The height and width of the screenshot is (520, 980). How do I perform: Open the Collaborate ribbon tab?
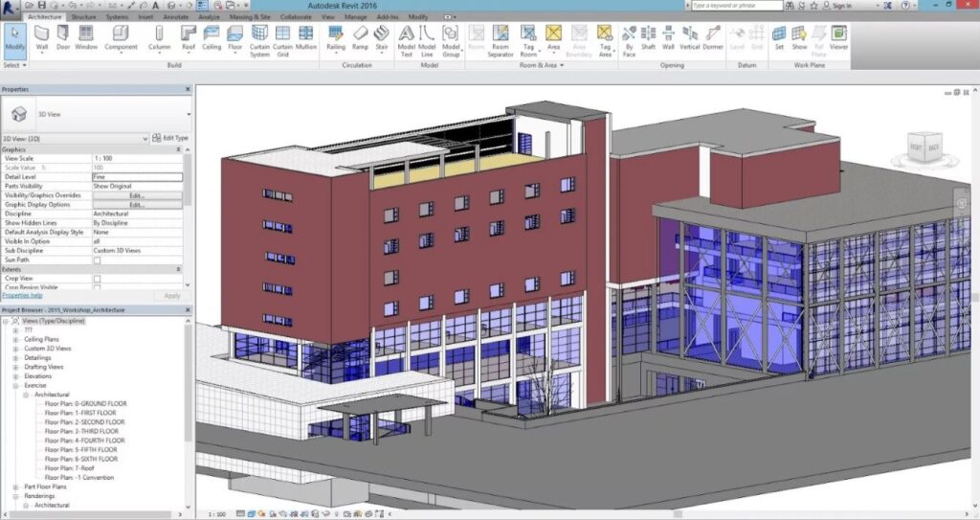pyautogui.click(x=296, y=17)
